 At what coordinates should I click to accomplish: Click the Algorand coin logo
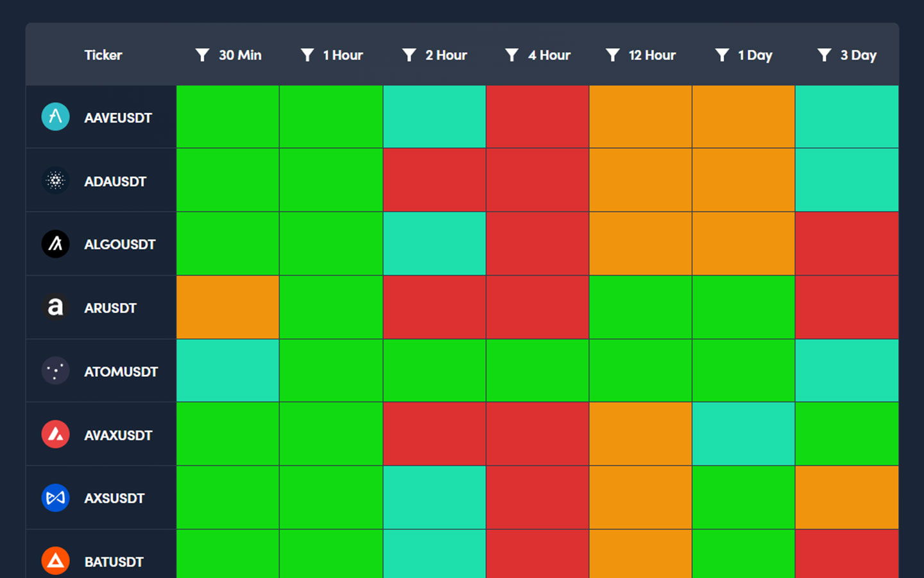click(56, 244)
